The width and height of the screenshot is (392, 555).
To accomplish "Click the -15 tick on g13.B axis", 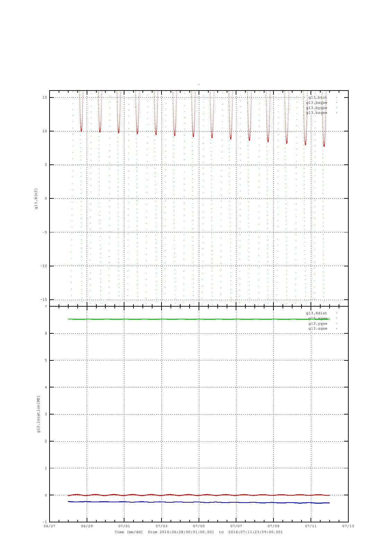I will pyautogui.click(x=44, y=300).
